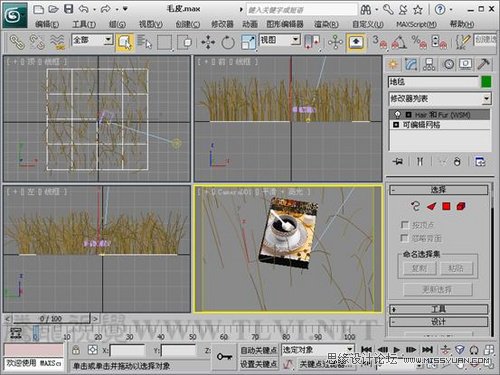Select the Move tool
Image resolution: width=500 pixels, height=375 pixels.
click(208, 43)
